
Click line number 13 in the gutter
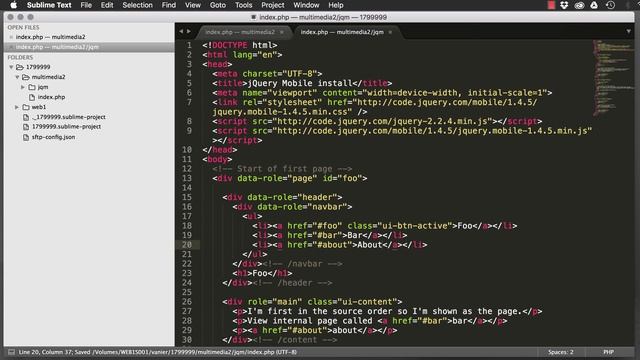(x=187, y=178)
